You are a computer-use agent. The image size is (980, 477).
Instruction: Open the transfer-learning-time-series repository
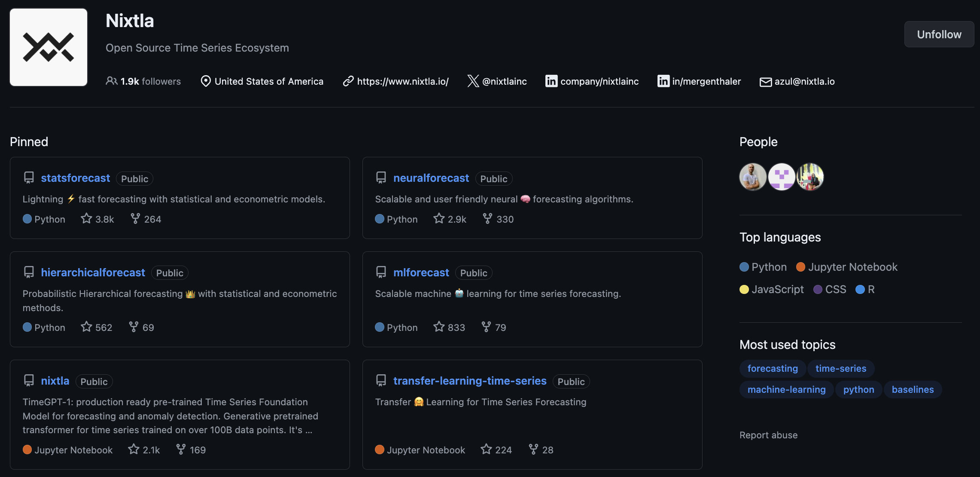(x=470, y=381)
